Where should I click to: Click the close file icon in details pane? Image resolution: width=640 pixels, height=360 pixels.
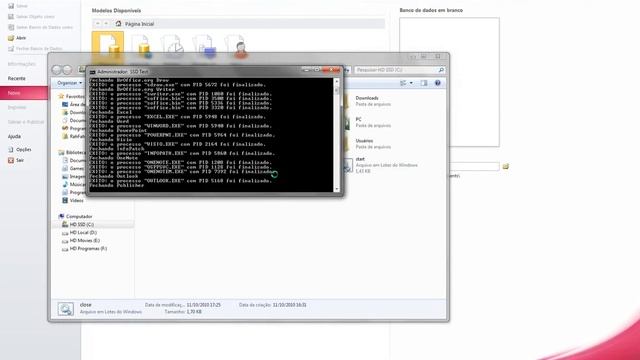pos(66,309)
